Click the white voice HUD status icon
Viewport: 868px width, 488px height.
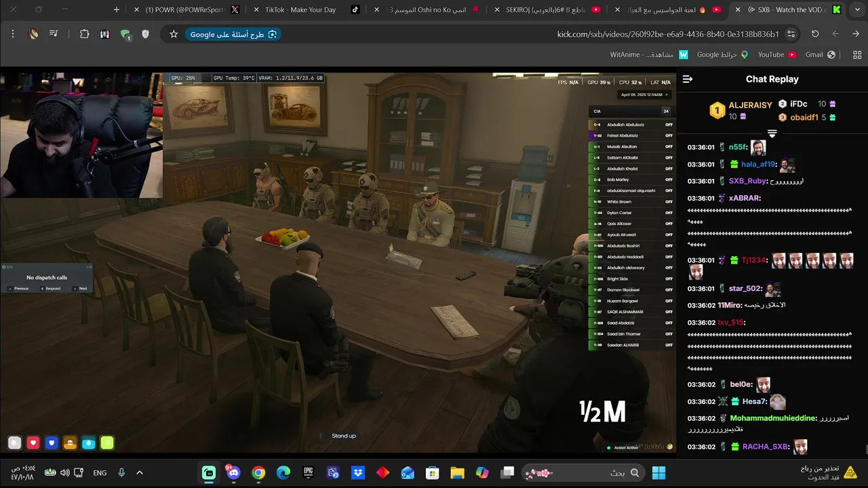[15, 443]
